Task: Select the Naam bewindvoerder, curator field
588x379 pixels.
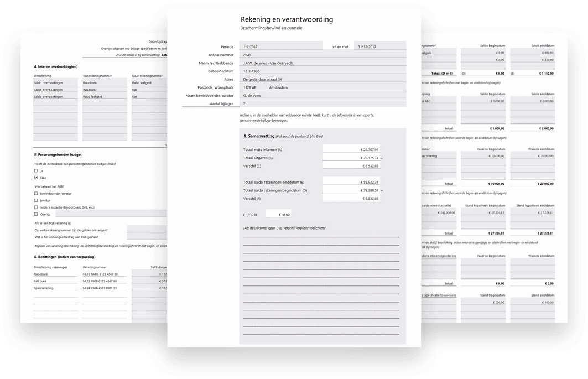Action: pos(323,96)
